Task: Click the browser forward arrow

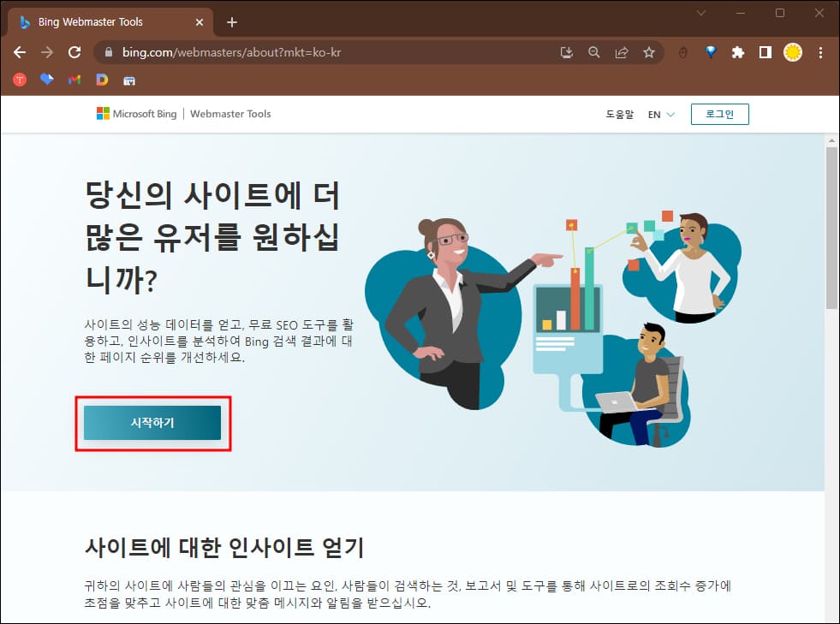Action: (47, 52)
